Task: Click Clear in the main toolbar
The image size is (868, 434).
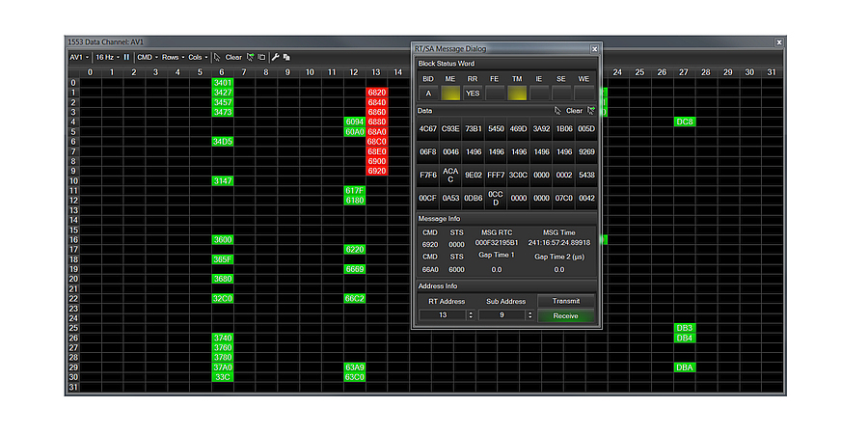Action: click(233, 57)
